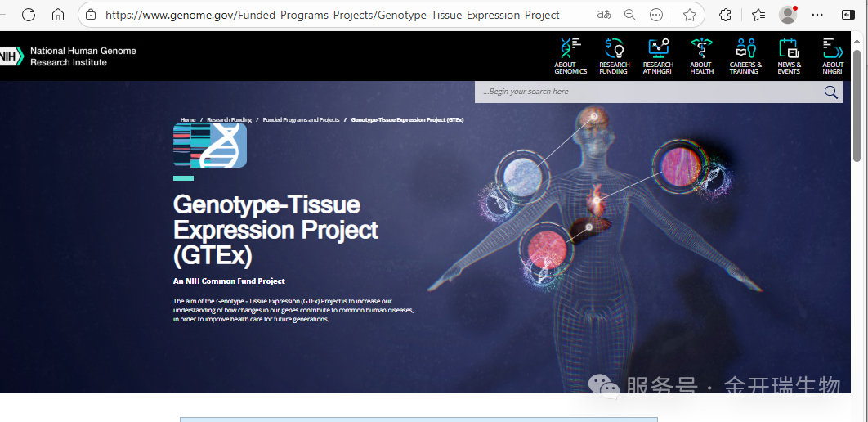The width and height of the screenshot is (868, 422).
Task: View site information lock icon
Action: click(91, 15)
